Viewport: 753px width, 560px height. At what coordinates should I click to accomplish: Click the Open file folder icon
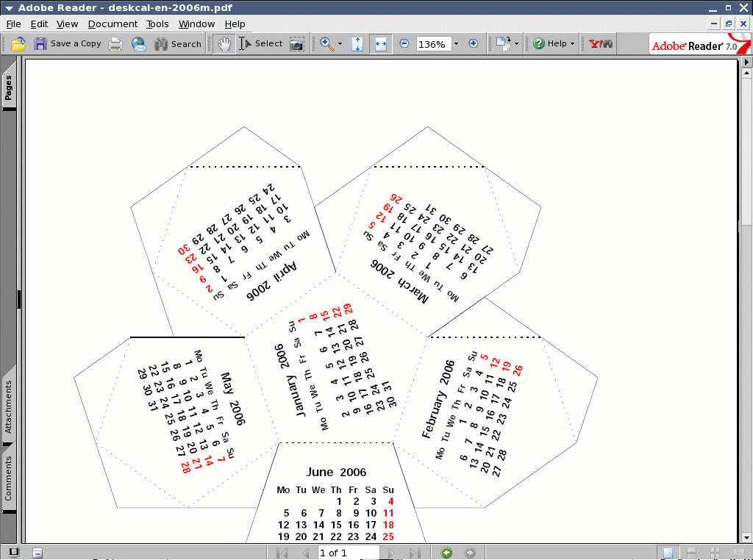[x=18, y=44]
